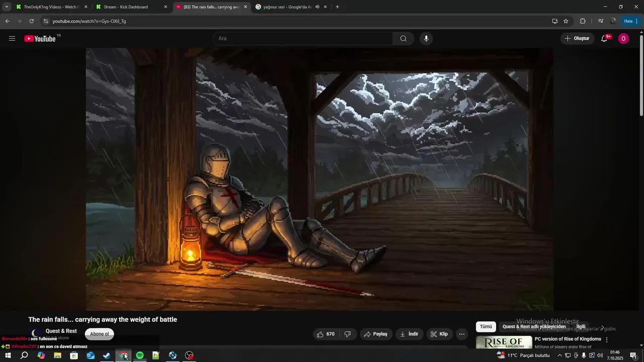Image resolution: width=644 pixels, height=362 pixels.
Task: Open Windows Start menu
Action: (x=8, y=355)
